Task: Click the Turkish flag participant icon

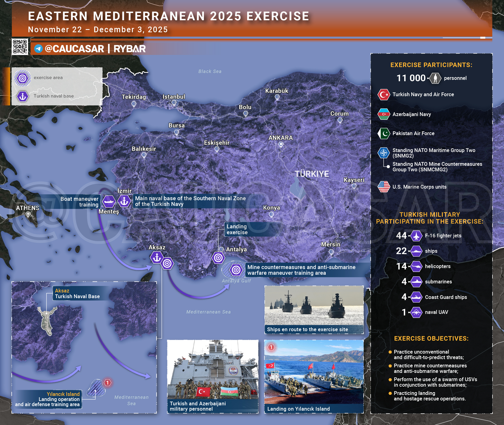Action: (384, 95)
